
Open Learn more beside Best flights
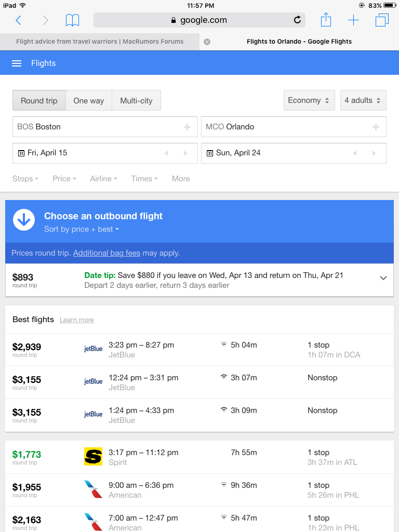pos(77,320)
